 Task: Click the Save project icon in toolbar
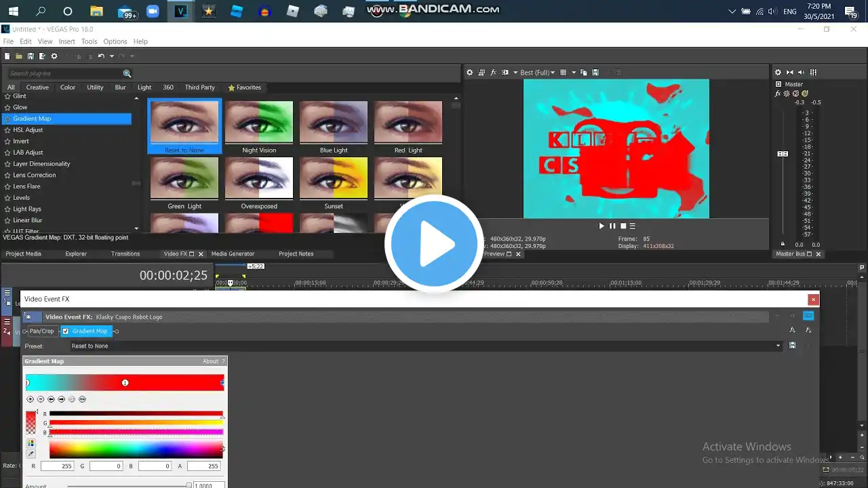(31, 56)
